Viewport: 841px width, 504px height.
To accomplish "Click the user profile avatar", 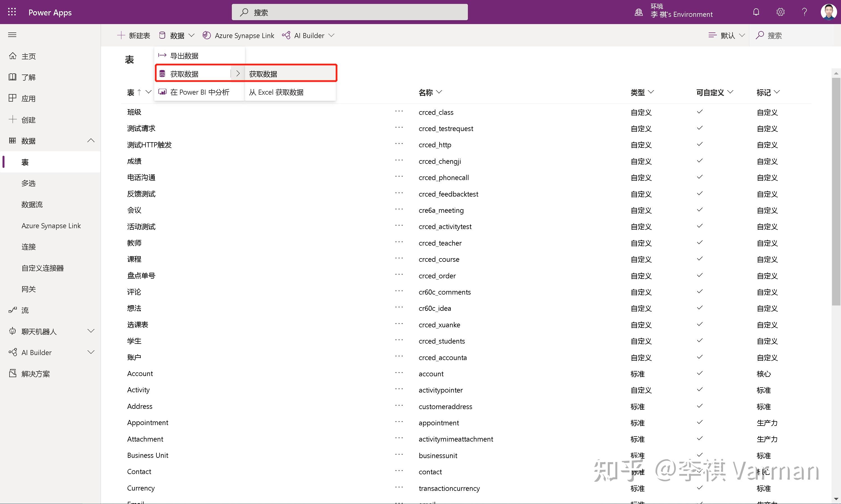I will 828,12.
